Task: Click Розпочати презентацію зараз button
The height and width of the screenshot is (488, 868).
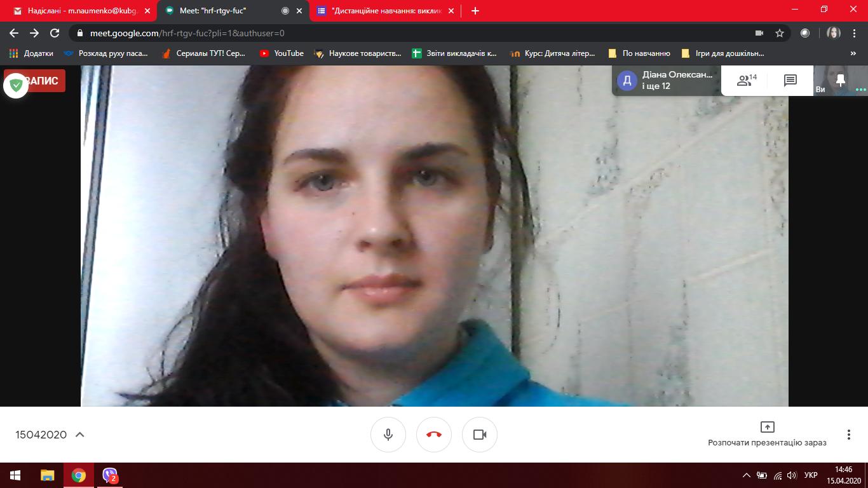Action: click(767, 434)
